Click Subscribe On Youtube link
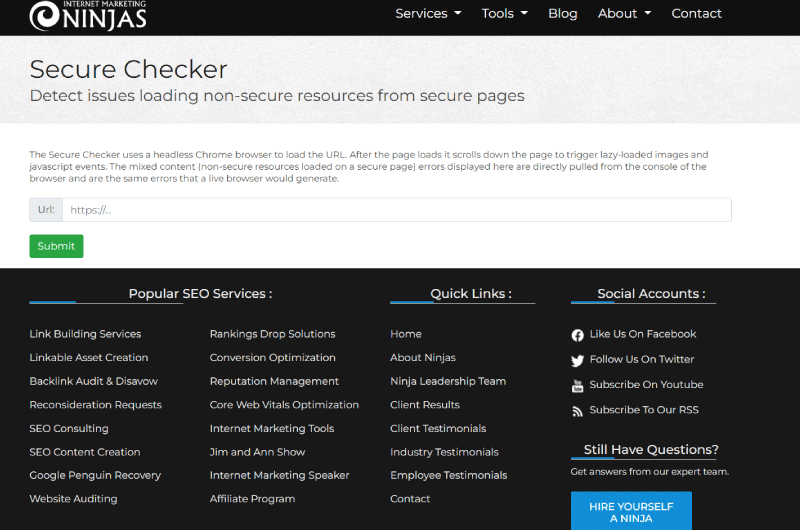The image size is (800, 530). [646, 385]
